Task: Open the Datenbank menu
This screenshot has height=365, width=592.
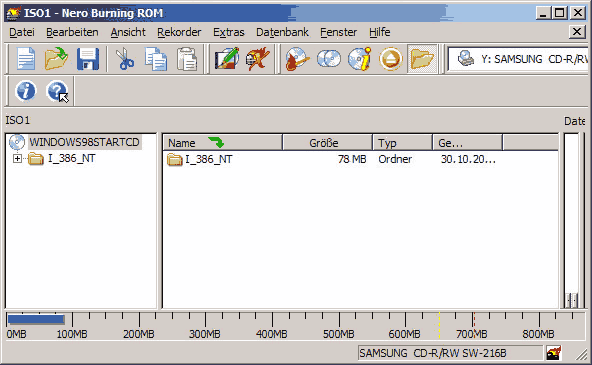Action: [x=282, y=32]
